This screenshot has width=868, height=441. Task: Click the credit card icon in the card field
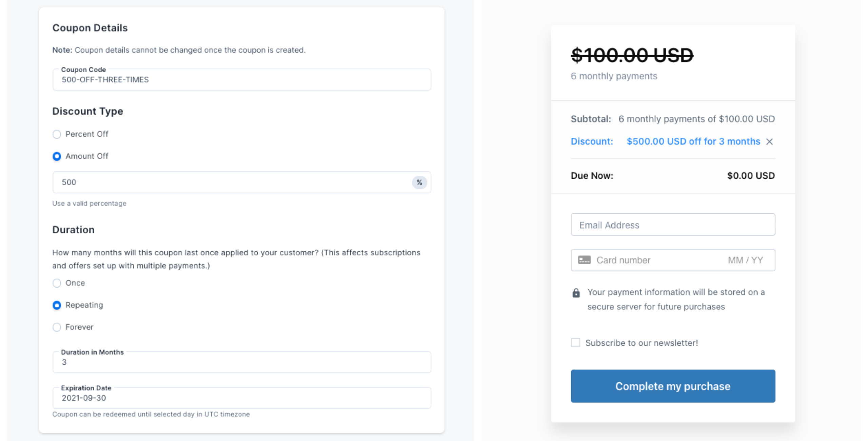tap(584, 260)
